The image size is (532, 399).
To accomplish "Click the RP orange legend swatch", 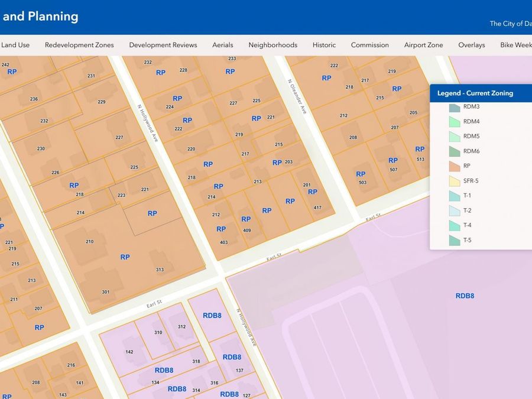I will (455, 166).
